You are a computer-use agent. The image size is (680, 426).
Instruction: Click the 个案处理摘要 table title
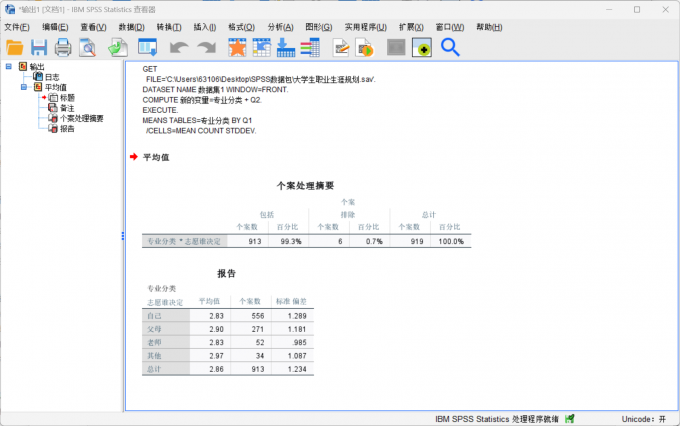[x=305, y=186]
